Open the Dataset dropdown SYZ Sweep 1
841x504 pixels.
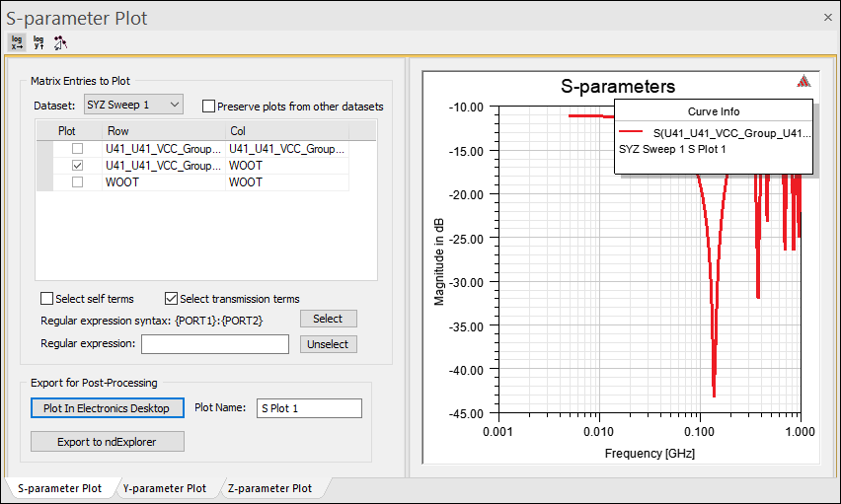pyautogui.click(x=133, y=105)
